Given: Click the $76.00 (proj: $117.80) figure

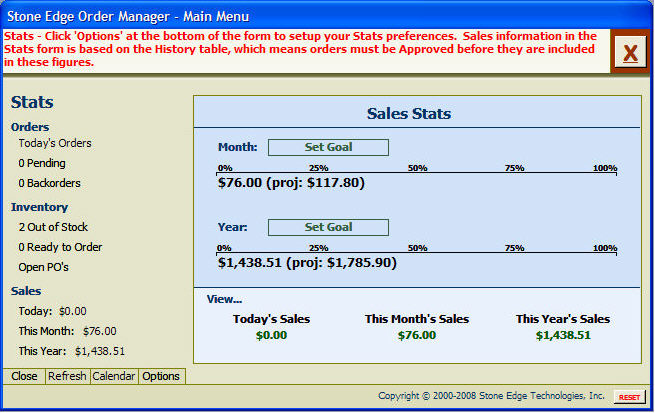Looking at the screenshot, I should (291, 183).
